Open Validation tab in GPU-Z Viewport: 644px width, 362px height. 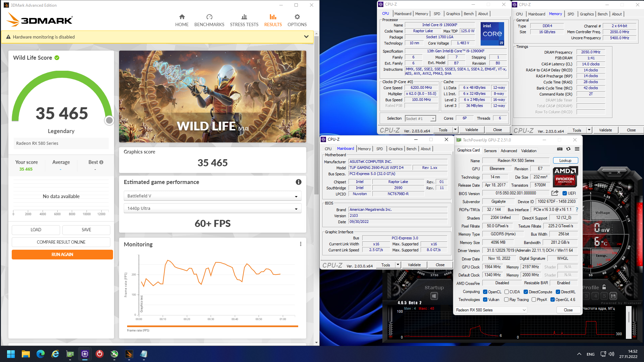529,151
